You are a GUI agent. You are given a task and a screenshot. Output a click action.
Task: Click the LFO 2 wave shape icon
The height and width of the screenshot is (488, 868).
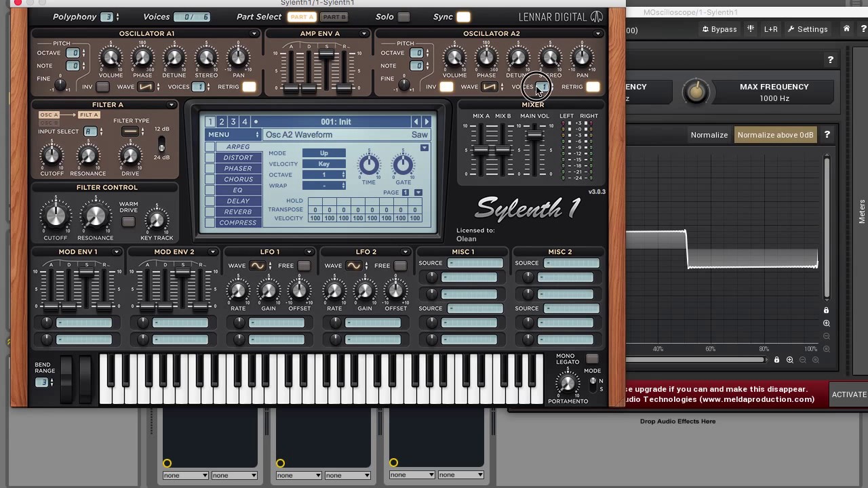click(353, 266)
